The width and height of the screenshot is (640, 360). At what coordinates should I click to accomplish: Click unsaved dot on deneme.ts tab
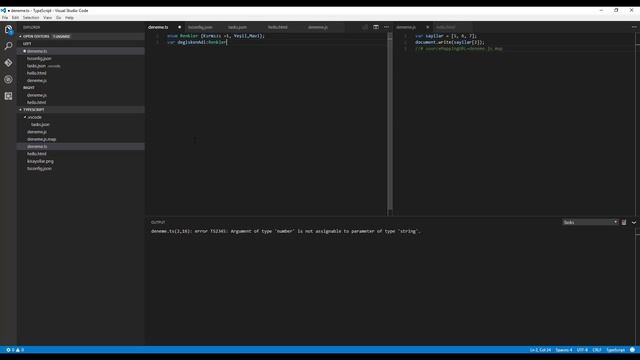coord(179,27)
